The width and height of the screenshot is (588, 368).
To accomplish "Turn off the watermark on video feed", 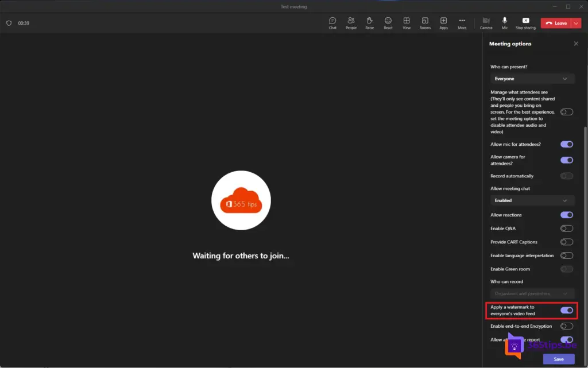I will coord(566,311).
